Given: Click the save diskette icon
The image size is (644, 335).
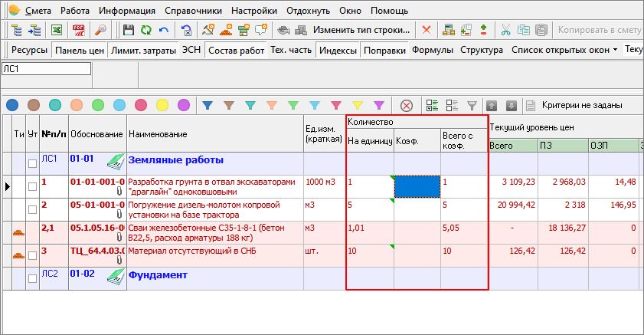Looking at the screenshot, I should click(129, 30).
